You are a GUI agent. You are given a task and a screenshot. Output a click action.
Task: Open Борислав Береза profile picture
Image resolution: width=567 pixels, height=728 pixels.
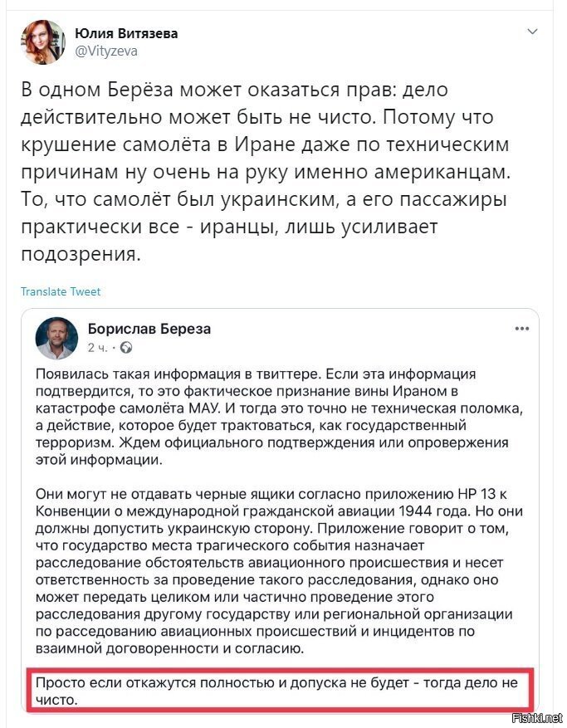pos(56,338)
